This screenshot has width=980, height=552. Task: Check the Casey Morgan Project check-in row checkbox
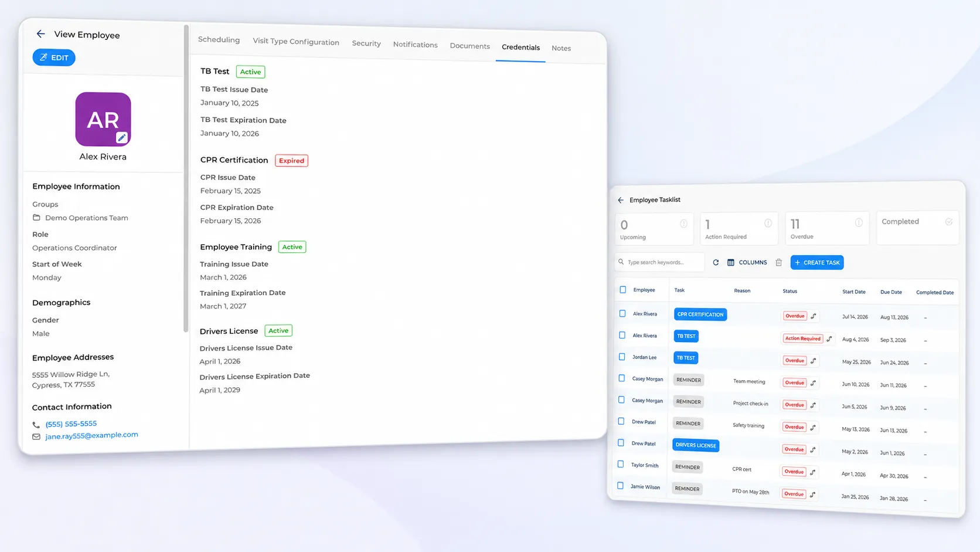point(621,400)
